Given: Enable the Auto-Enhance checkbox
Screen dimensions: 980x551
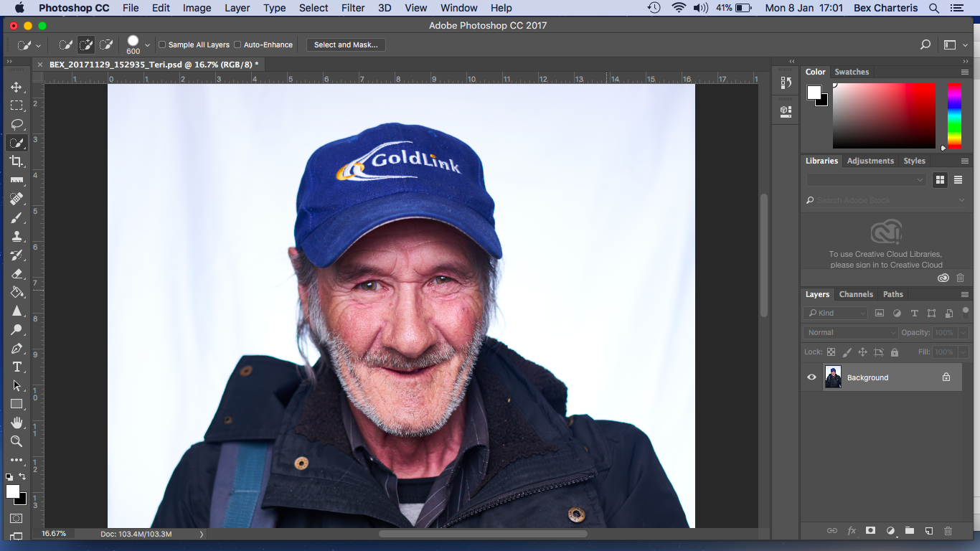Looking at the screenshot, I should pos(237,44).
